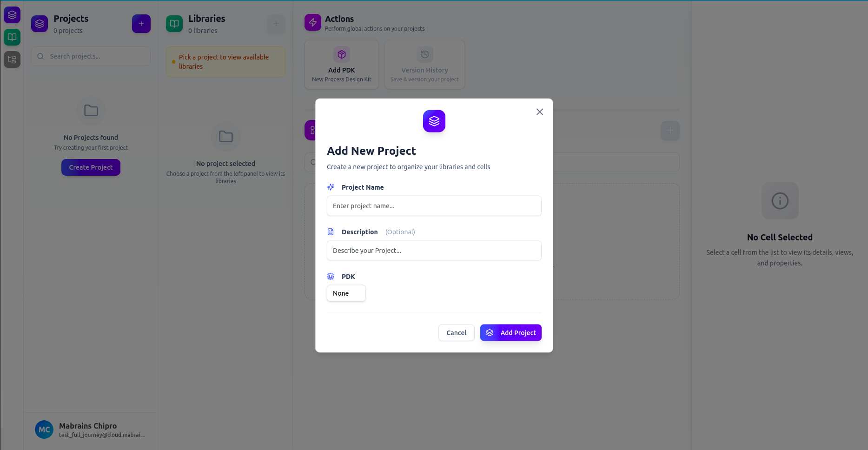868x450 pixels.
Task: Select the Projects layers icon in the sidebar
Action: [12, 14]
